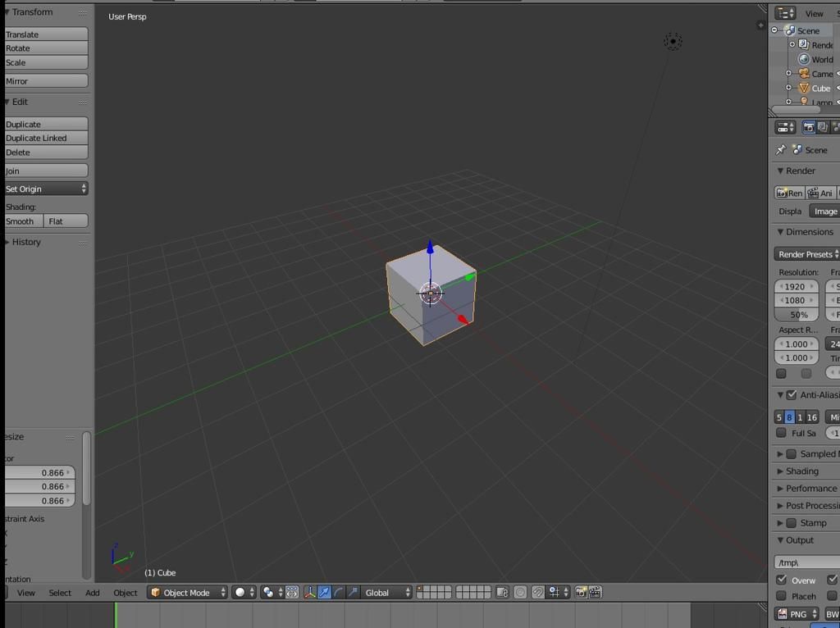Select the scale manipulator icon
This screenshot has height=628, width=840.
click(x=353, y=592)
